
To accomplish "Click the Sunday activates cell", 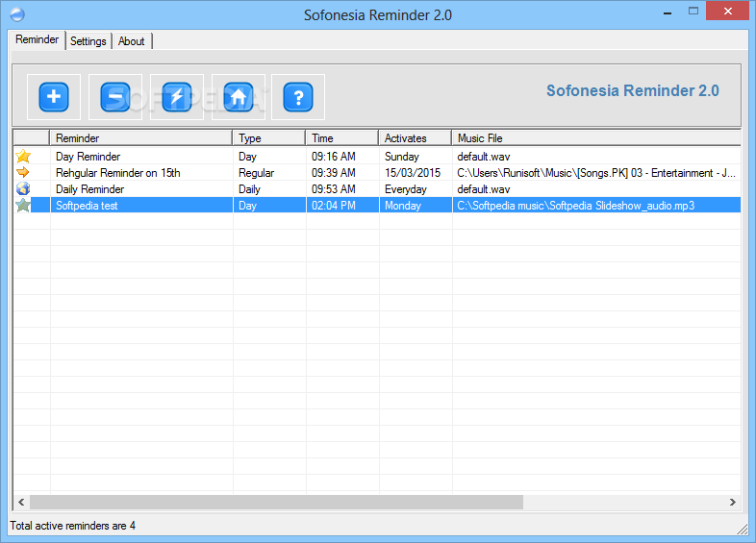I will point(402,157).
